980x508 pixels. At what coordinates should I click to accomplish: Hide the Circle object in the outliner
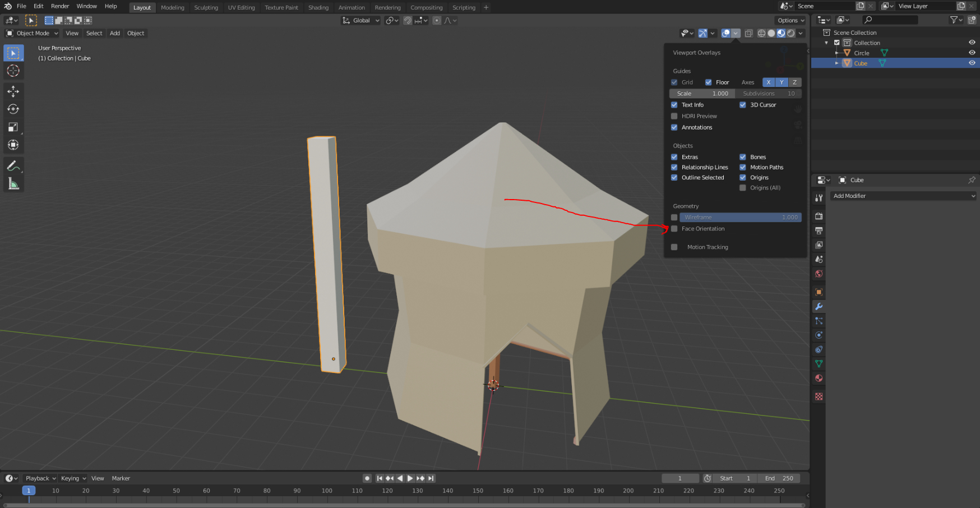click(x=972, y=52)
